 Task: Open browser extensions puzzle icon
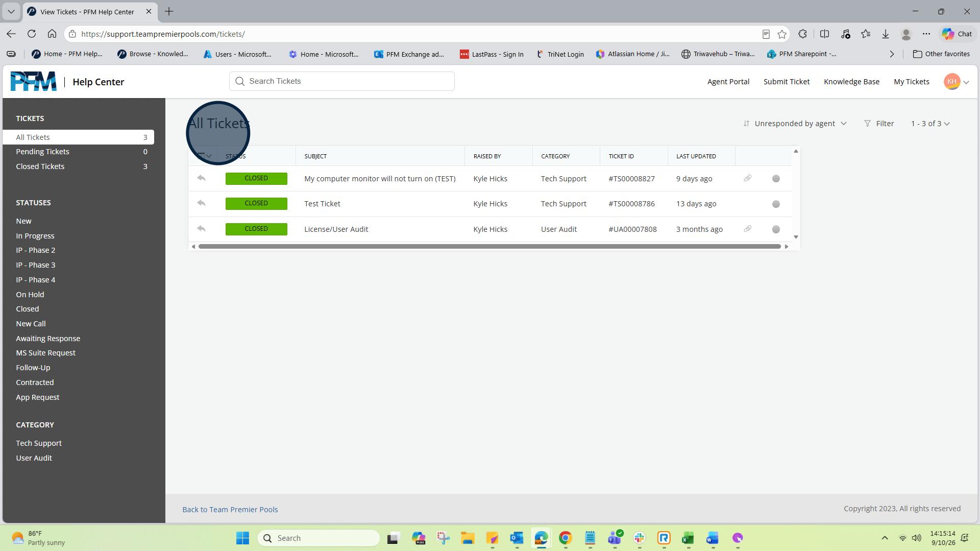point(803,34)
